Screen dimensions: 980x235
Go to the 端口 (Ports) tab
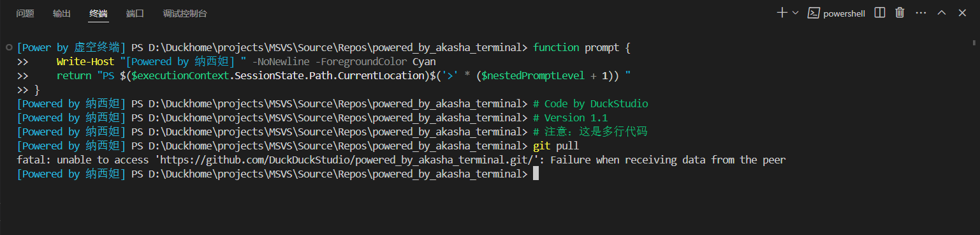[135, 13]
